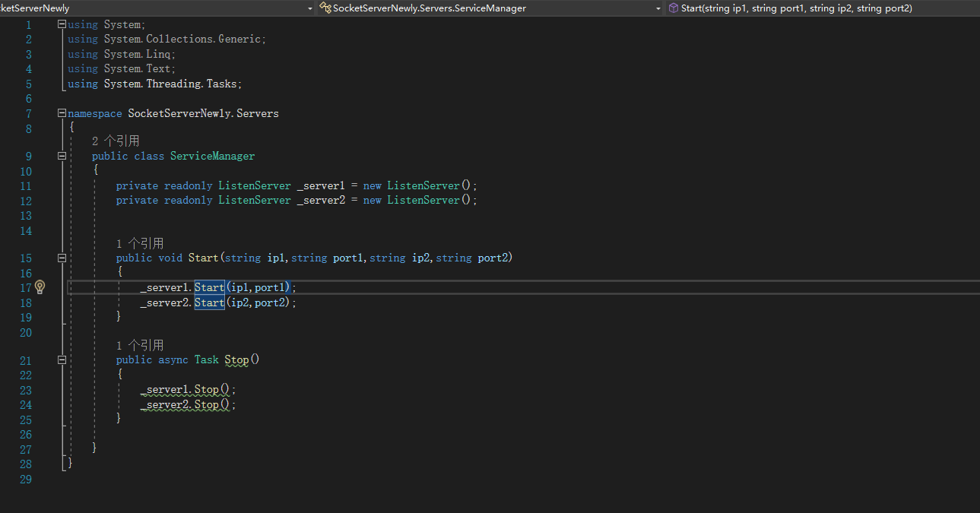
Task: Collapse the using directives block
Action: tap(62, 25)
